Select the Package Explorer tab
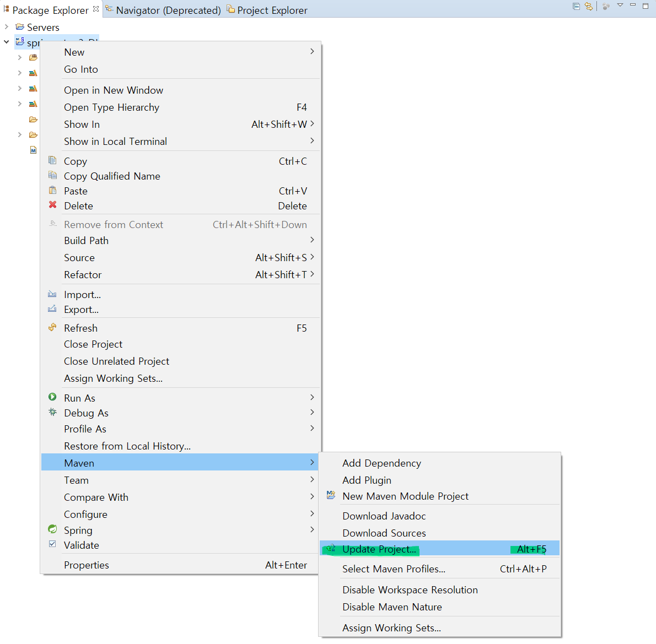Screen dimensions: 656x644 coord(50,10)
